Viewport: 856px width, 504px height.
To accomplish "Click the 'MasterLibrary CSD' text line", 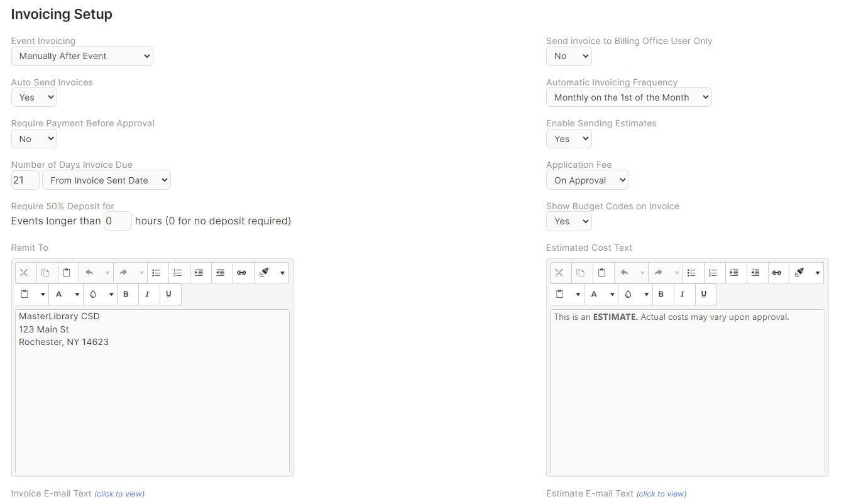I will (59, 316).
